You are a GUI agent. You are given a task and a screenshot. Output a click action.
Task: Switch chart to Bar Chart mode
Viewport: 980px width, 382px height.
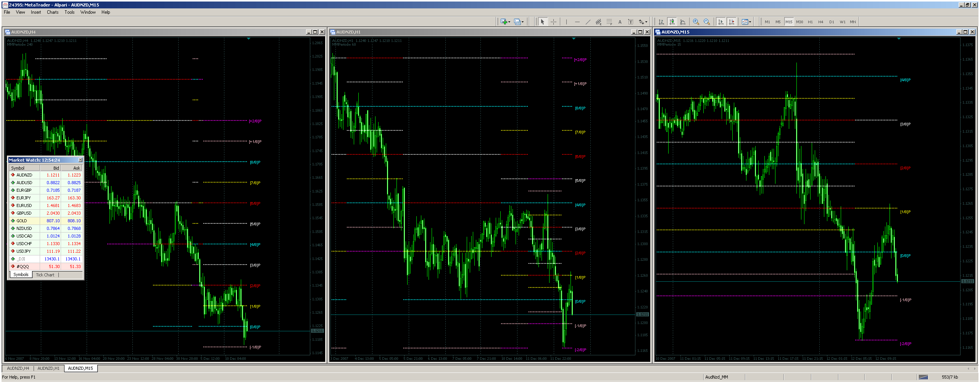coord(661,22)
